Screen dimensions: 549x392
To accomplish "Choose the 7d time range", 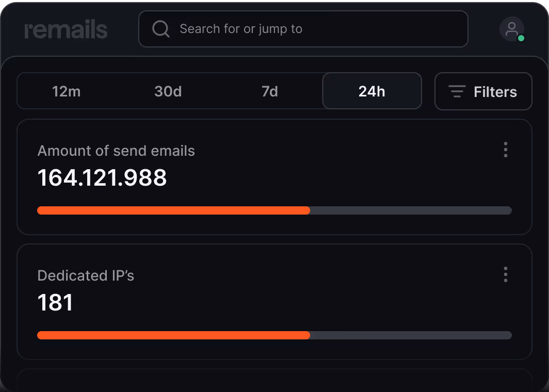I will point(269,91).
